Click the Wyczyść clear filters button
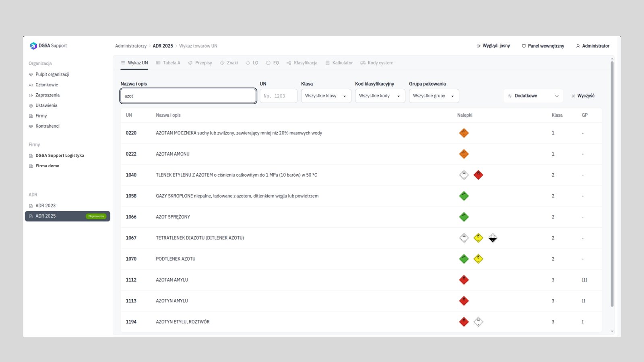The image size is (644, 362). [583, 96]
